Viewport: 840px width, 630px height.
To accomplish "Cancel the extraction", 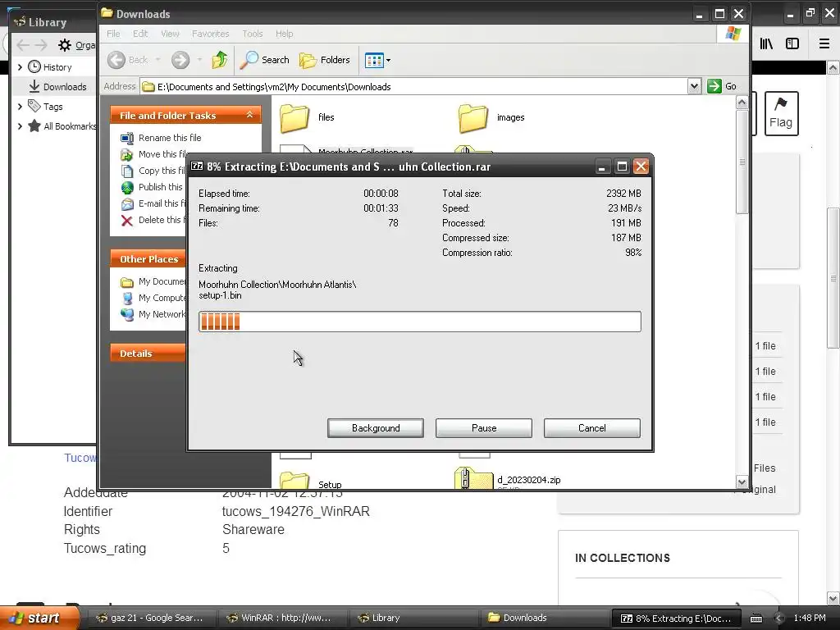I will (592, 428).
